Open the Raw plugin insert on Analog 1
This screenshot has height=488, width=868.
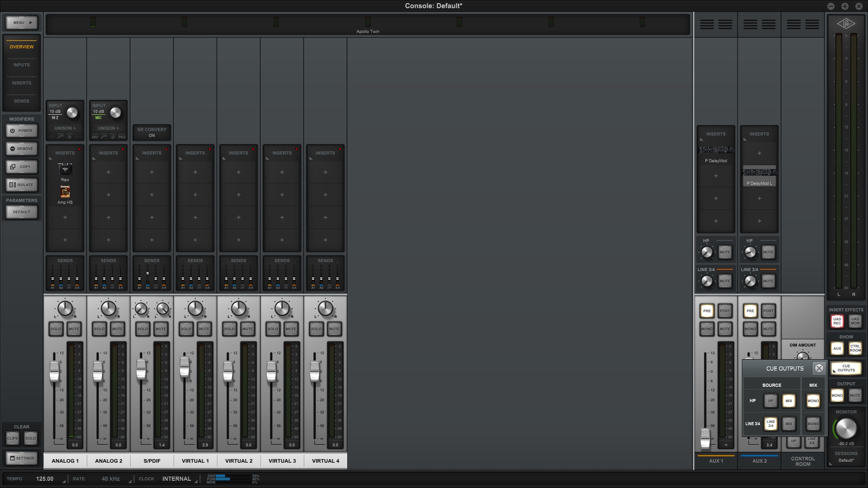(65, 169)
